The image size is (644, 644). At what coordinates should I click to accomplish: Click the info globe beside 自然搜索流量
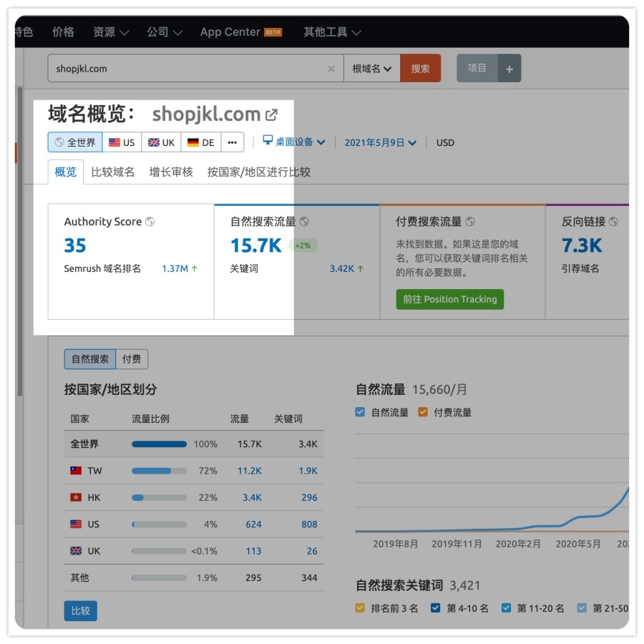(x=305, y=222)
